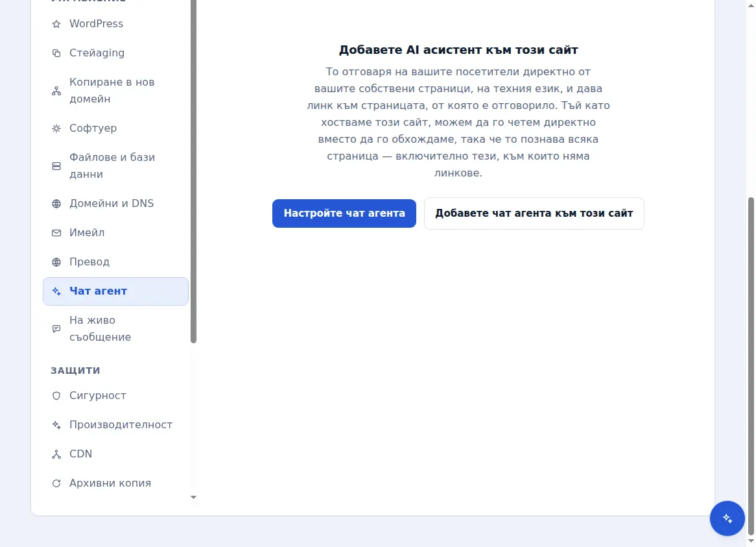Image resolution: width=756 pixels, height=547 pixels.
Task: Click the envelope icon beside Имейл
Action: [x=56, y=233]
